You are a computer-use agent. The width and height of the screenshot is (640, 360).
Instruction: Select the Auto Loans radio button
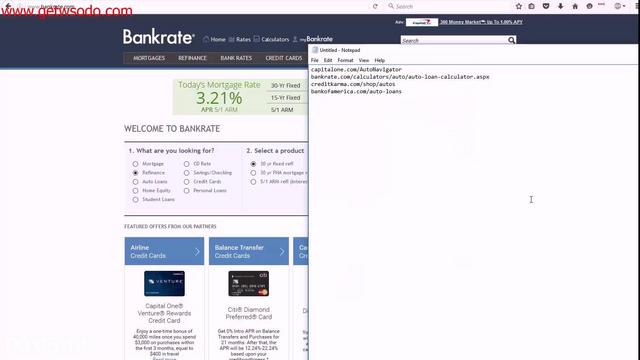pyautogui.click(x=136, y=182)
